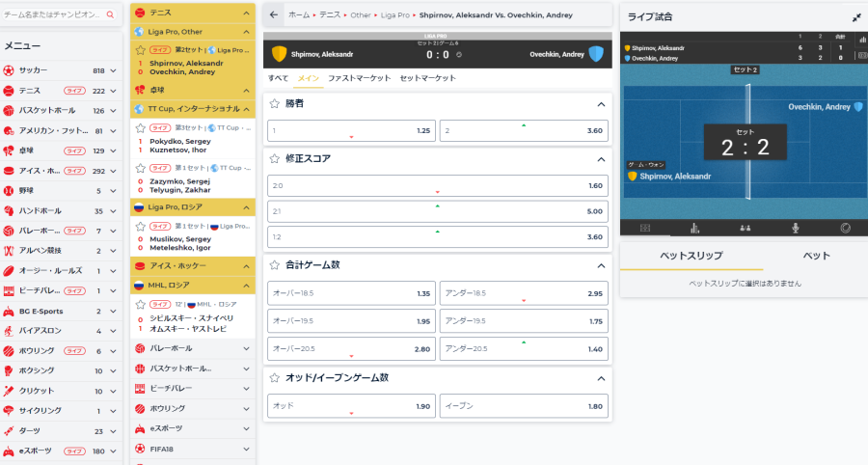Favorite the MHL Russia hockey match star

[141, 304]
